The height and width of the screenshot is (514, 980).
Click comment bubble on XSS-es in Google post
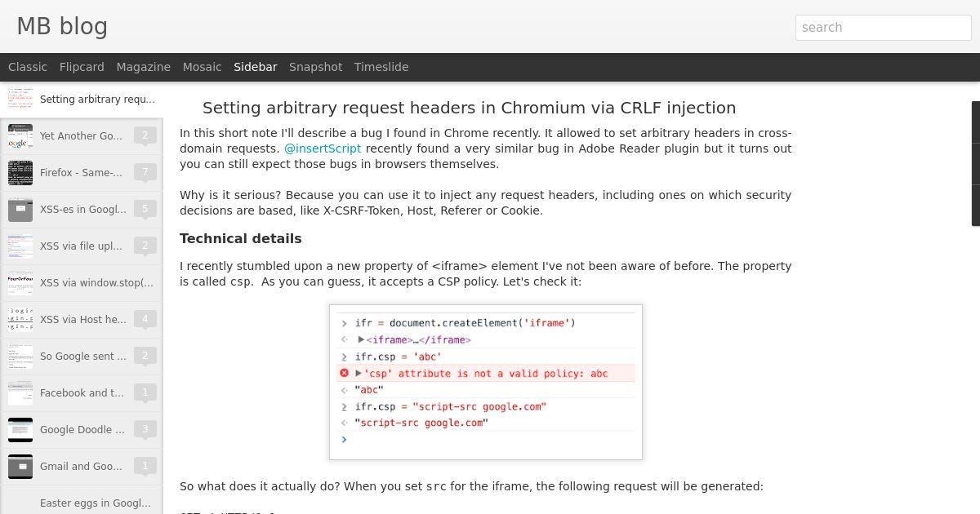[145, 209]
